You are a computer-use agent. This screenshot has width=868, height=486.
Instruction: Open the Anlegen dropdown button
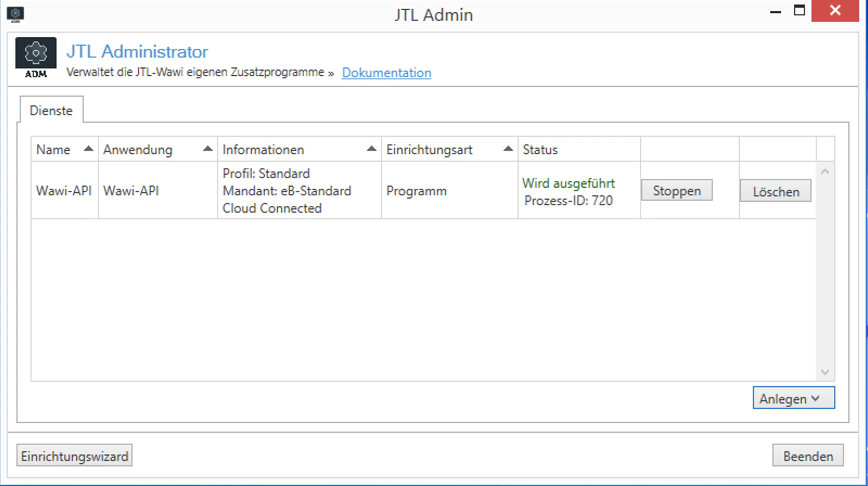[x=793, y=398]
